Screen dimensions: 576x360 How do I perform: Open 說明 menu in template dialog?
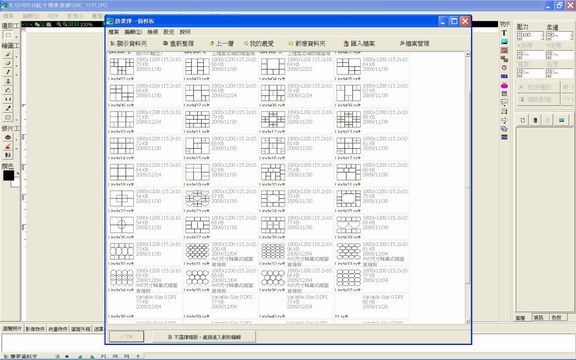185,32
